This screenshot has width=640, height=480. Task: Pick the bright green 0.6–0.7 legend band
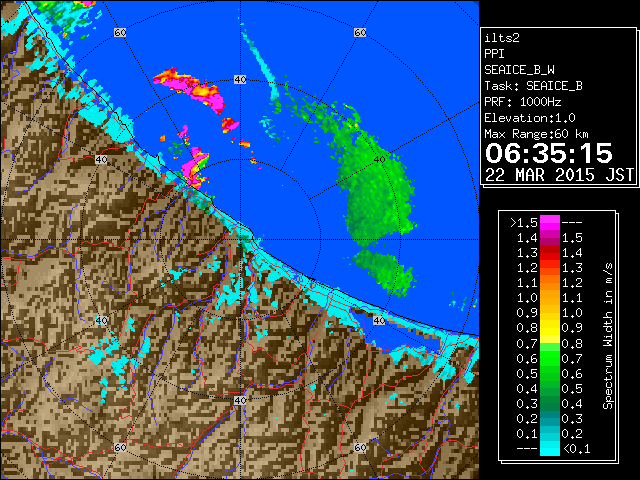pyautogui.click(x=550, y=358)
